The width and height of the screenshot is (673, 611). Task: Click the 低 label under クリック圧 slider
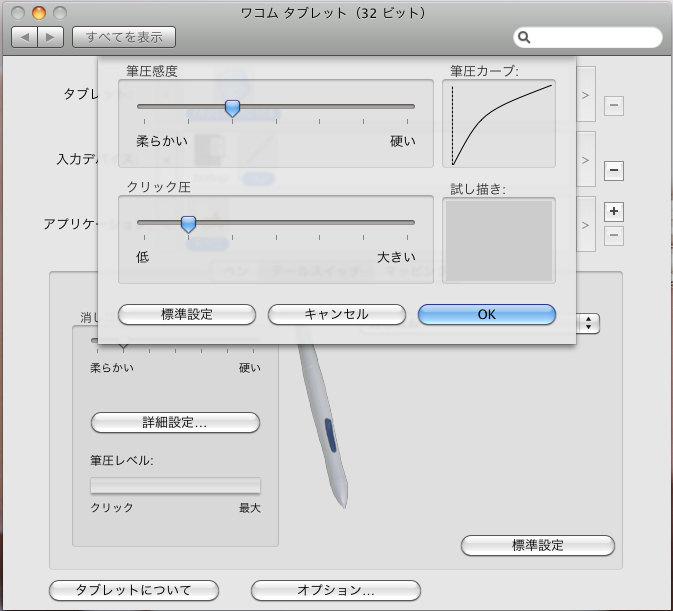(x=142, y=257)
